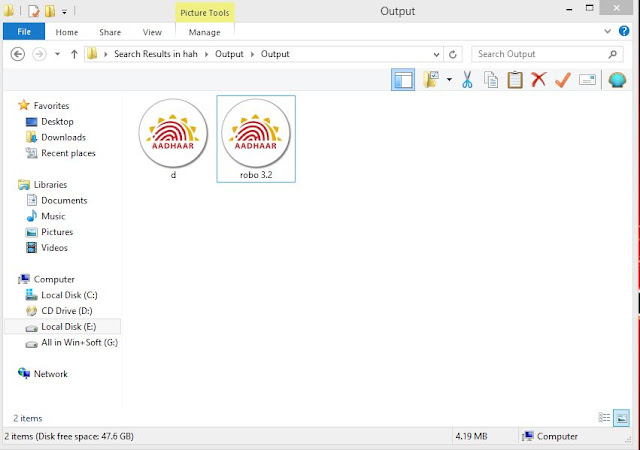Click first Output breadcrumb segment
The width and height of the screenshot is (640, 450).
[x=229, y=54]
